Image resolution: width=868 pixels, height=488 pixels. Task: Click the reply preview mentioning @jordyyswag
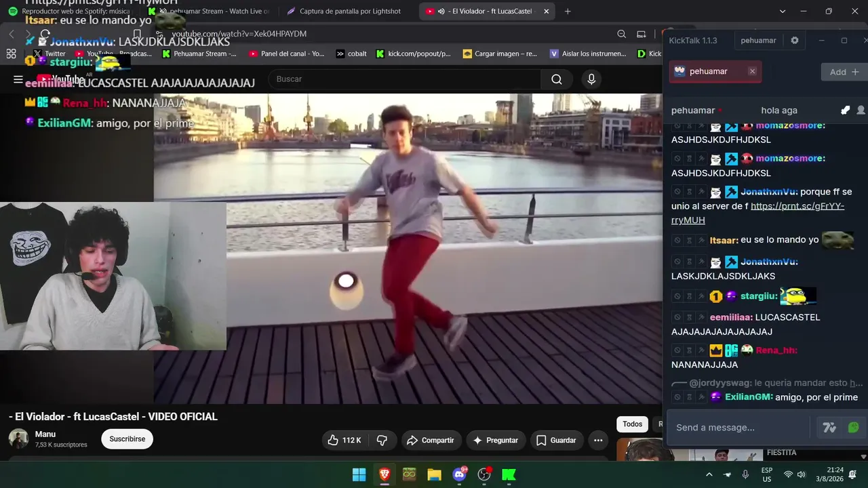coord(768,383)
